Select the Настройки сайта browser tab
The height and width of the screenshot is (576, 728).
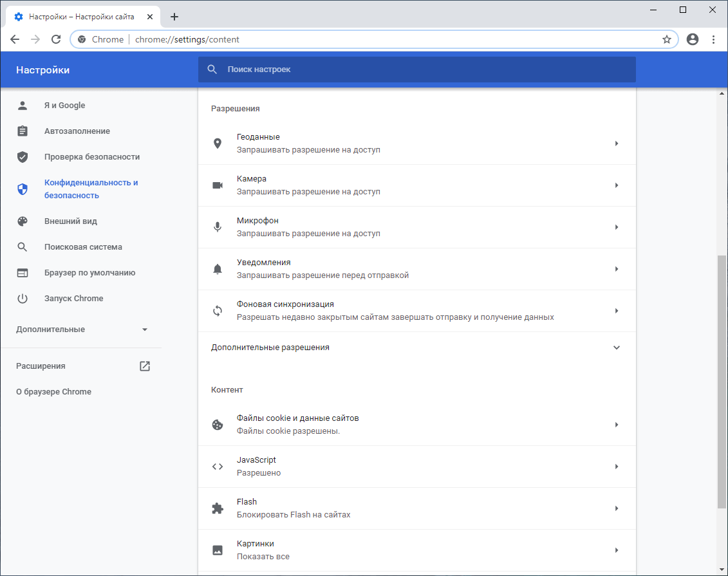84,17
